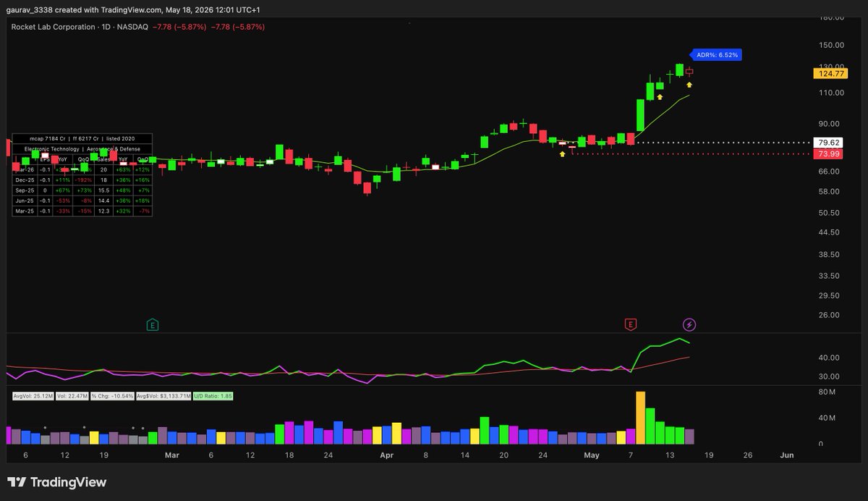Click the 15.5 sales cell
868x501 pixels.
(103, 190)
